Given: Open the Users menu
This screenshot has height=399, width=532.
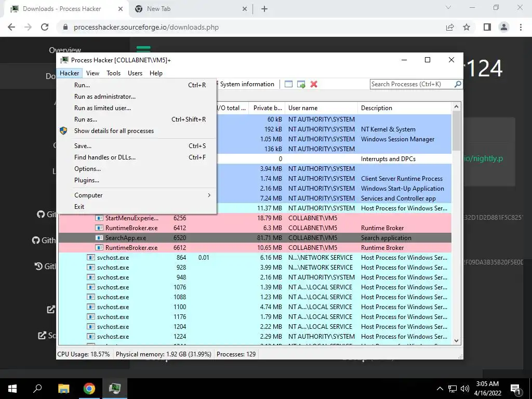Looking at the screenshot, I should pos(135,73).
